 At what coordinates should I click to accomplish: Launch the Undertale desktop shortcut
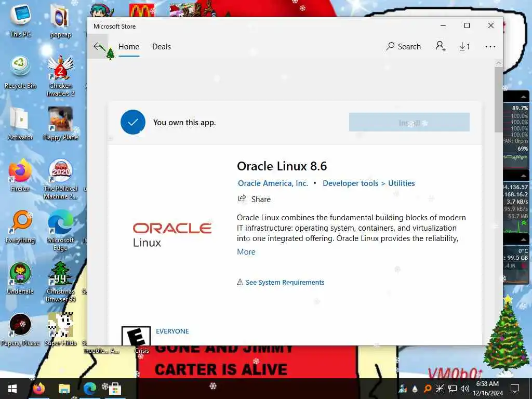[20, 278]
